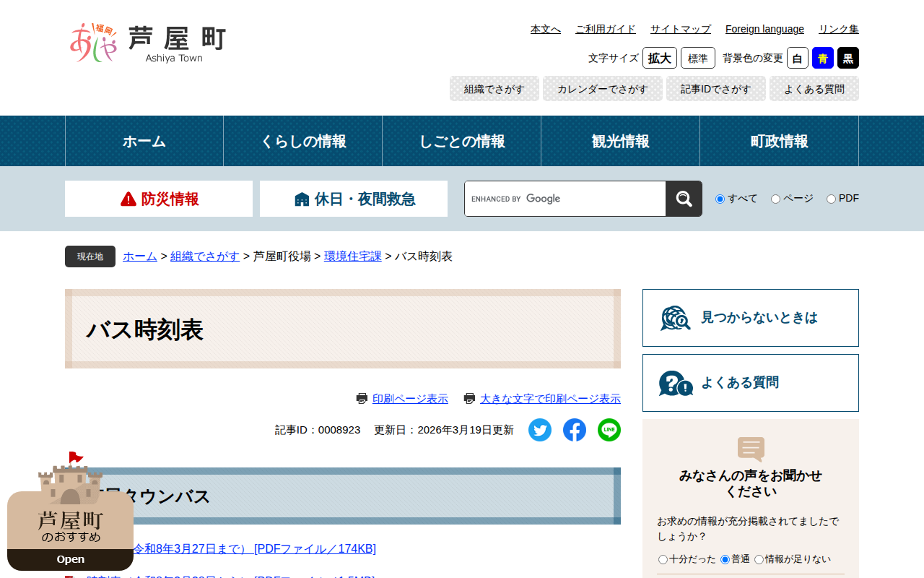Reset font size with 標準
This screenshot has height=578, width=924.
point(698,58)
